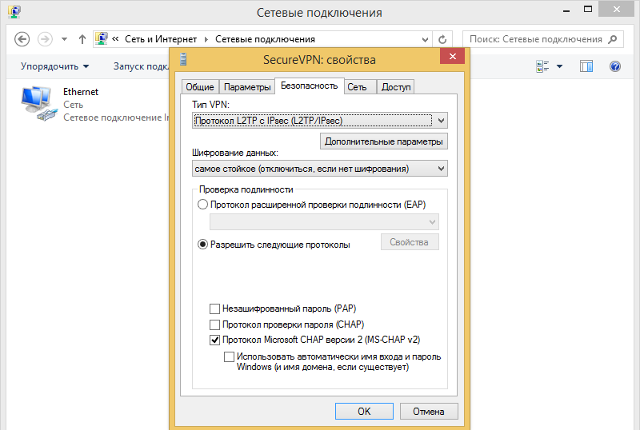Image resolution: width=640 pixels, height=430 pixels.
Task: Click Сетевые подключения breadcrumb
Action: [x=265, y=39]
